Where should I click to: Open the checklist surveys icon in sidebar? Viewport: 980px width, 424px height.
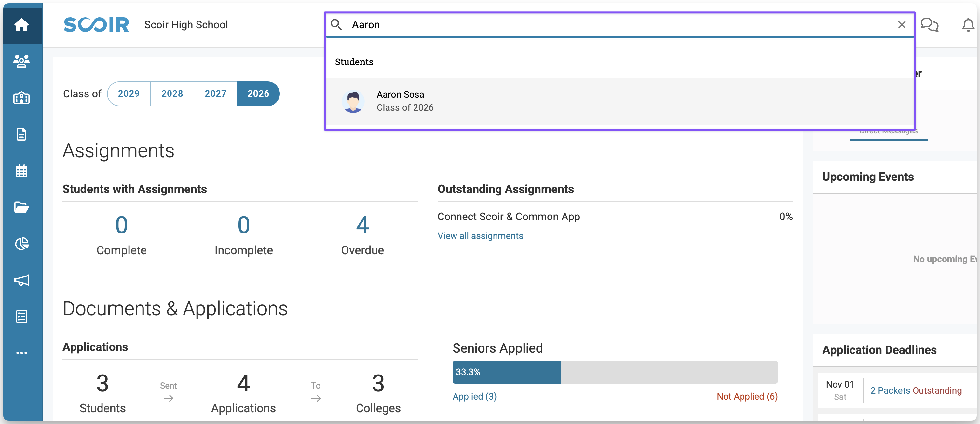tap(21, 316)
